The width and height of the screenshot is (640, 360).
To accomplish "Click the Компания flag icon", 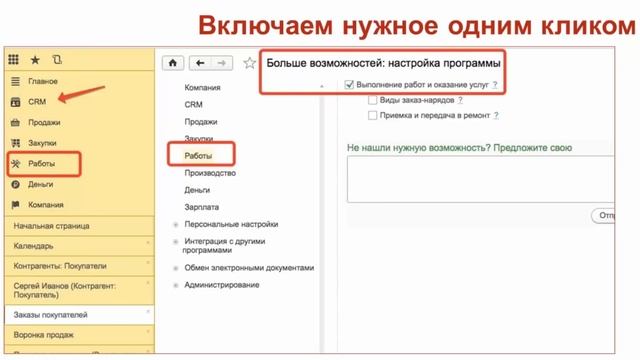I will pyautogui.click(x=16, y=205).
